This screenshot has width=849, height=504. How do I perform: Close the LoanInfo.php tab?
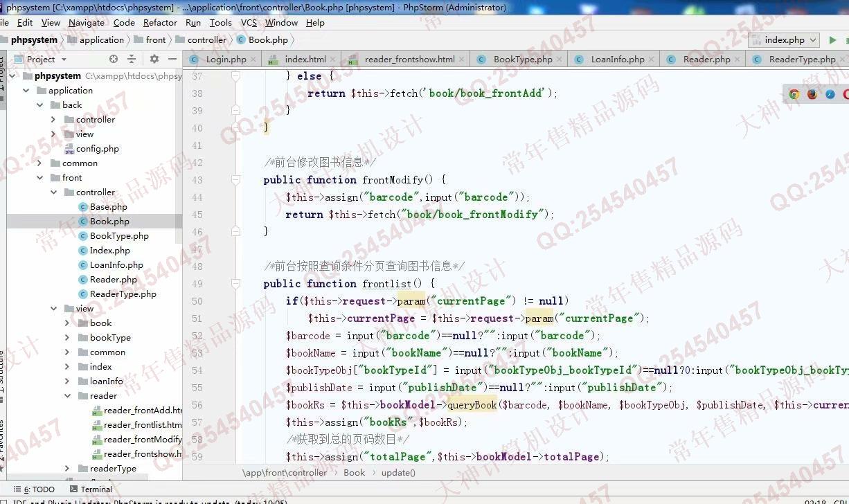[652, 60]
